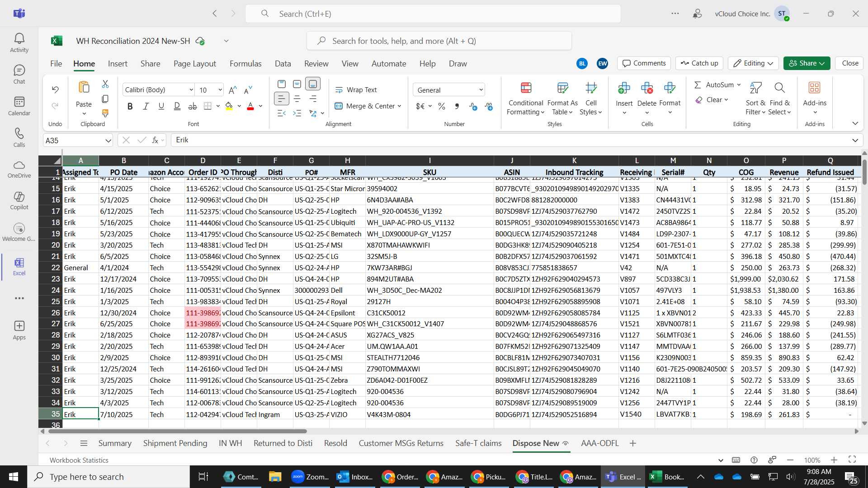
Task: Toggle Bottom Align
Action: pyautogui.click(x=313, y=84)
